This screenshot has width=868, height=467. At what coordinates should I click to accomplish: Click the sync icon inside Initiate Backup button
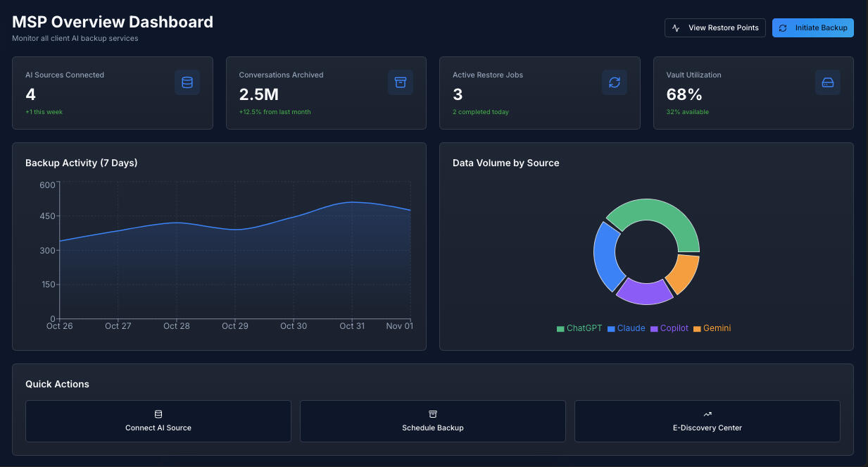tap(783, 28)
